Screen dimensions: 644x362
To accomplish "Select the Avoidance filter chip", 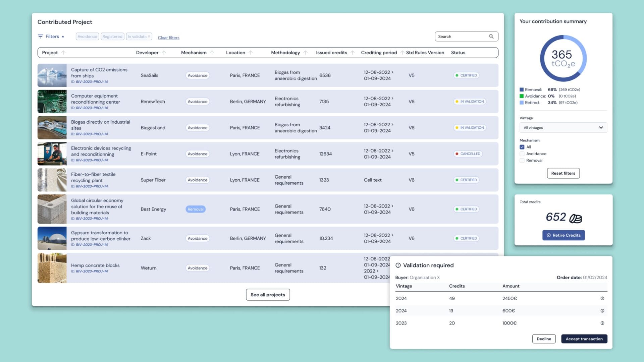I will 87,37.
